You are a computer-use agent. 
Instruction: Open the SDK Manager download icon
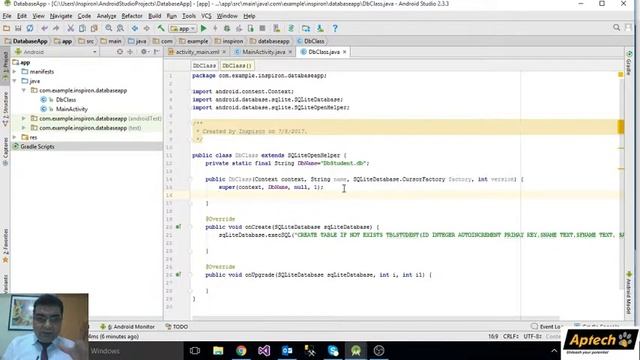tap(320, 28)
